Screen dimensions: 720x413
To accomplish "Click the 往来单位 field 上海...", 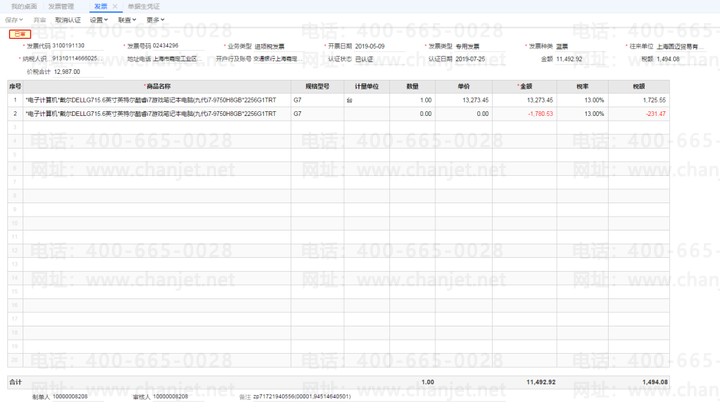I will [x=681, y=46].
